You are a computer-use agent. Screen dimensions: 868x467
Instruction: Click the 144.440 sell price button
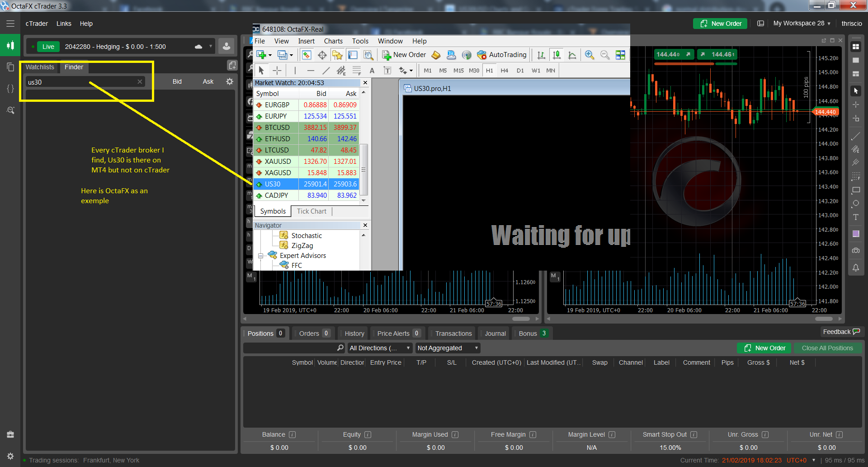(674, 54)
